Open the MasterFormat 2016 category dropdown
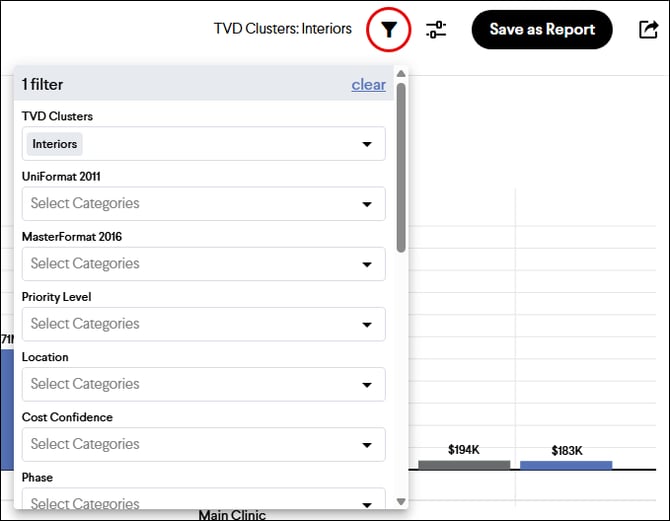670x521 pixels. [x=203, y=264]
